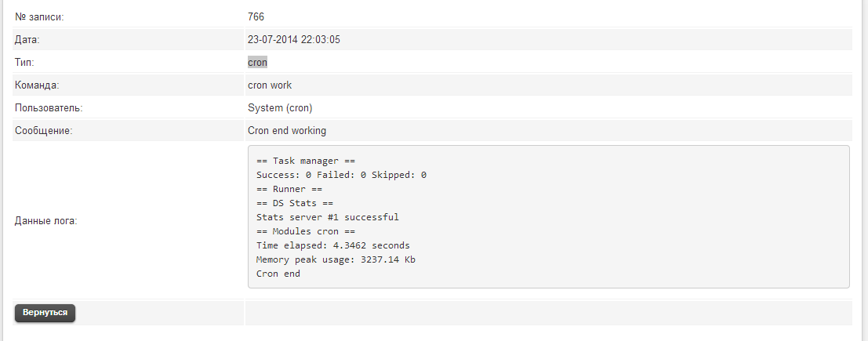Click the 'Сообщение' row label
This screenshot has width=868, height=341.
point(43,130)
